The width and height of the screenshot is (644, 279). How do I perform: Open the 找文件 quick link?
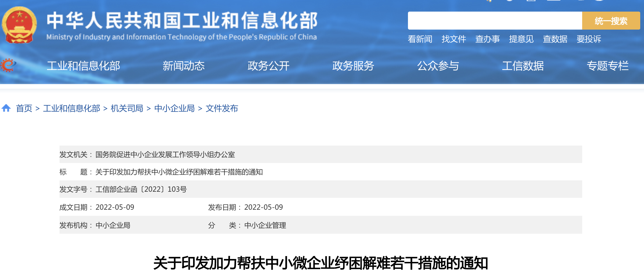pyautogui.click(x=454, y=39)
